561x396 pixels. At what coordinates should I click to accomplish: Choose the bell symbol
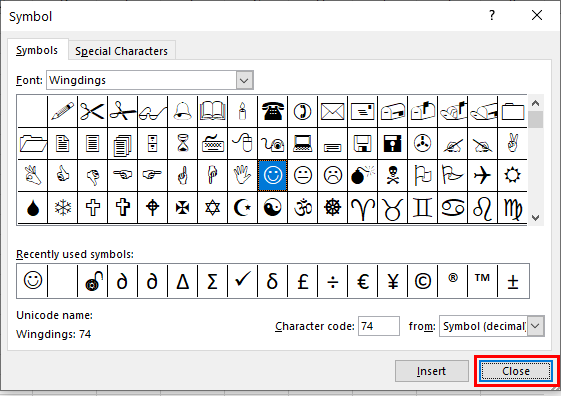182,112
